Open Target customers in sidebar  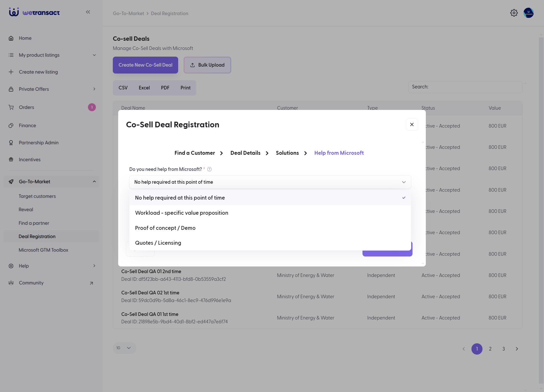pyautogui.click(x=37, y=196)
